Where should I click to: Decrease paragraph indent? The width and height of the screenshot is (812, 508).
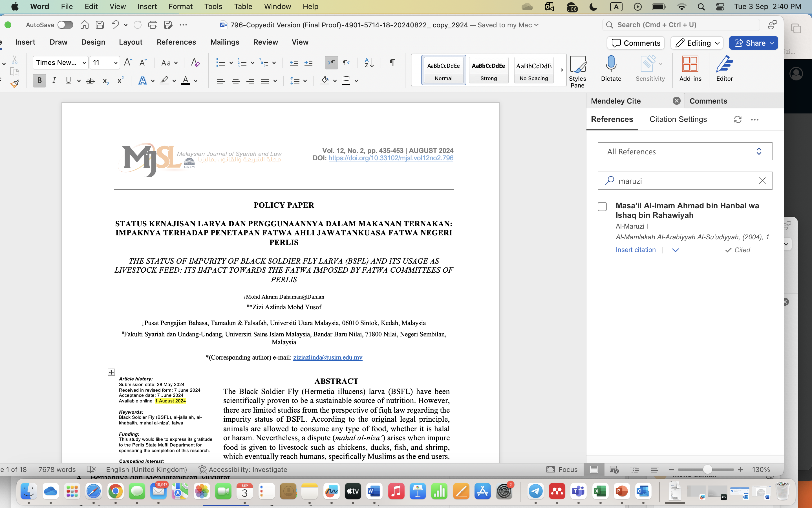[x=293, y=62]
